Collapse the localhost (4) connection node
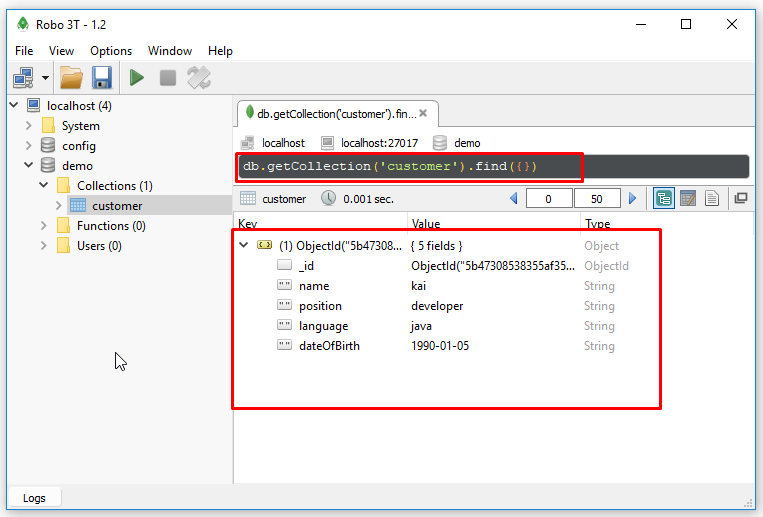The width and height of the screenshot is (763, 517). [x=14, y=105]
